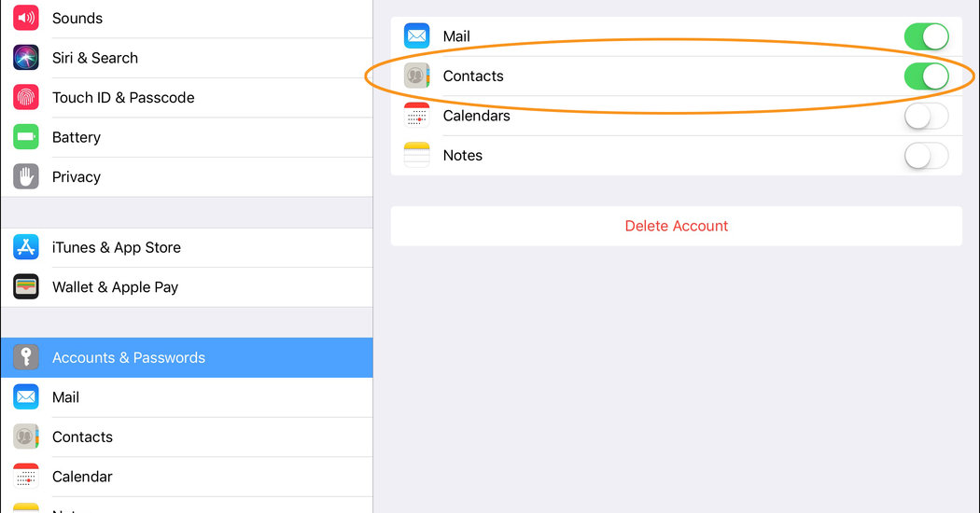Viewport: 980px width, 513px height.
Task: Tap the Accounts & Passwords key icon
Action: coord(25,357)
